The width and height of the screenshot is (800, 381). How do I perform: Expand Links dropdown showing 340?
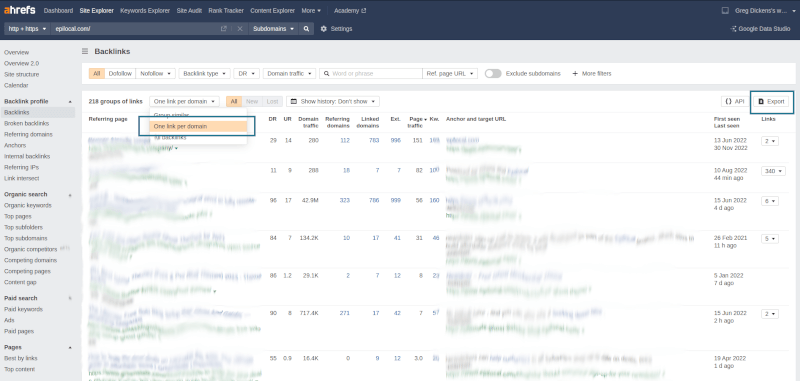click(773, 171)
